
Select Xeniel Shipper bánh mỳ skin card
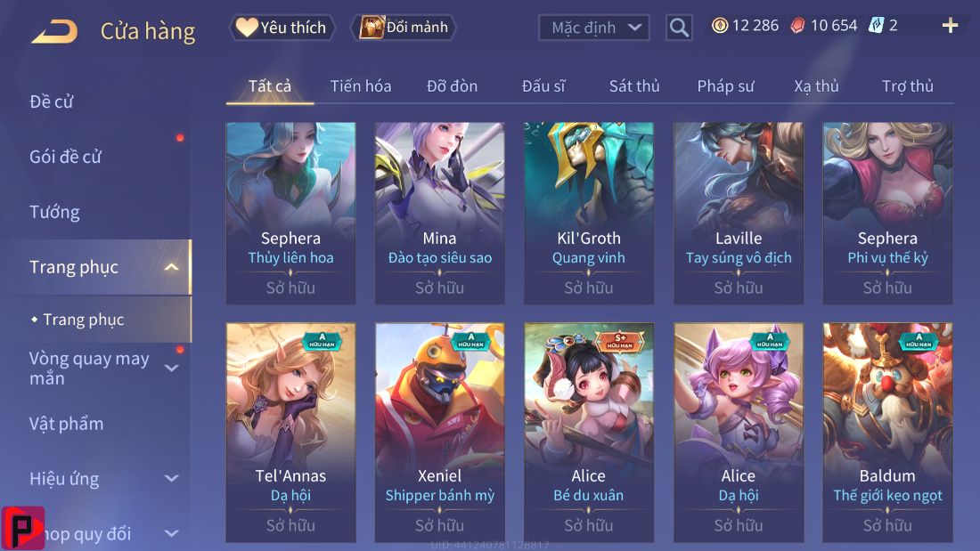[x=439, y=433]
